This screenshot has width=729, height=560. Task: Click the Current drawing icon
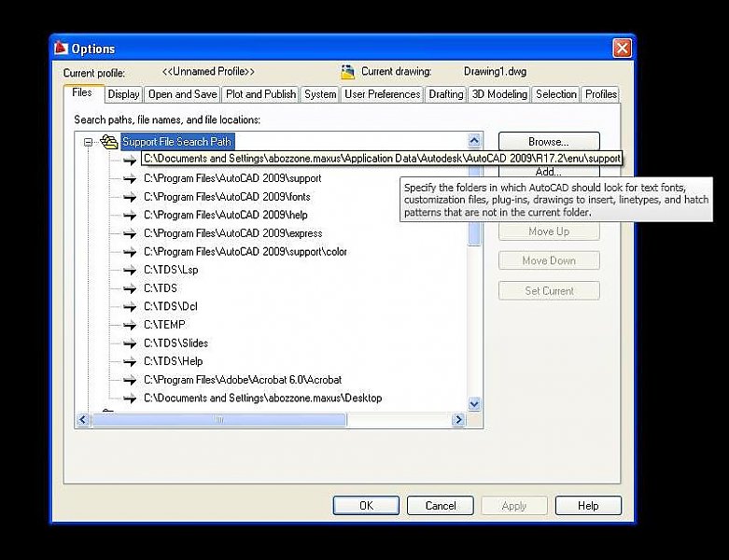[347, 72]
